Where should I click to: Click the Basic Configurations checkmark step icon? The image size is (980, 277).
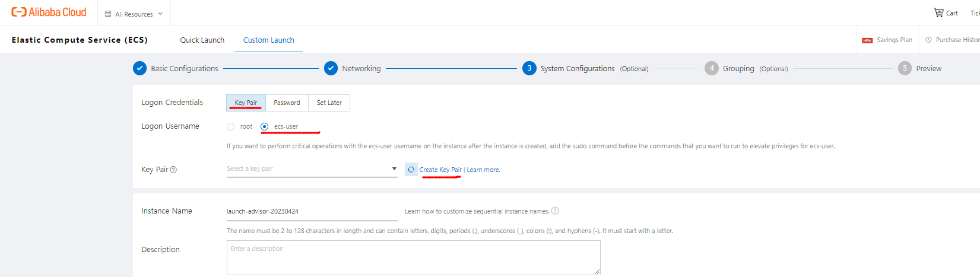click(139, 68)
